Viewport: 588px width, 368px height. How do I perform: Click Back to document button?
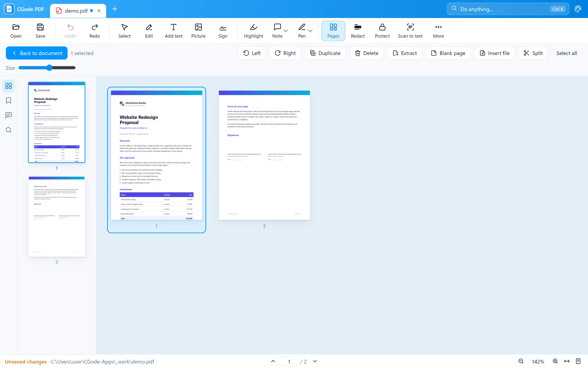pyautogui.click(x=37, y=53)
